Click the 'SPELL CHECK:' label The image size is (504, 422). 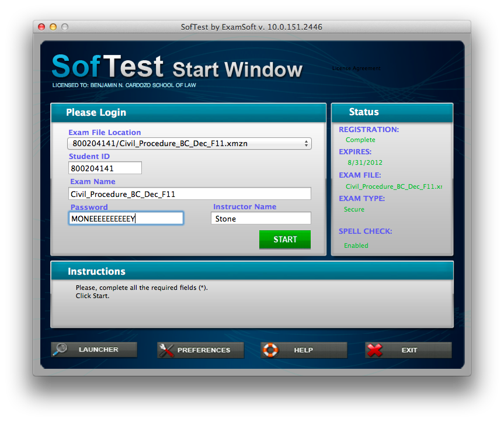pyautogui.click(x=365, y=231)
